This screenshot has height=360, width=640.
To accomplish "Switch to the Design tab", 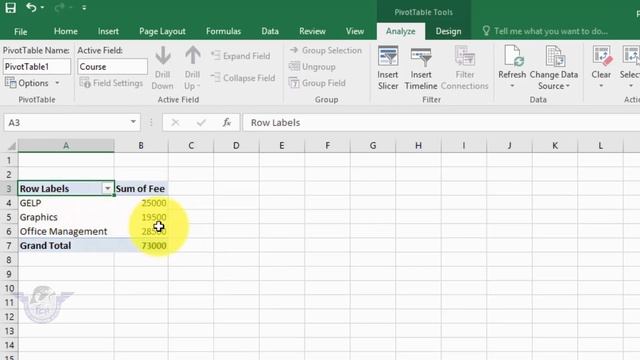I will [448, 31].
